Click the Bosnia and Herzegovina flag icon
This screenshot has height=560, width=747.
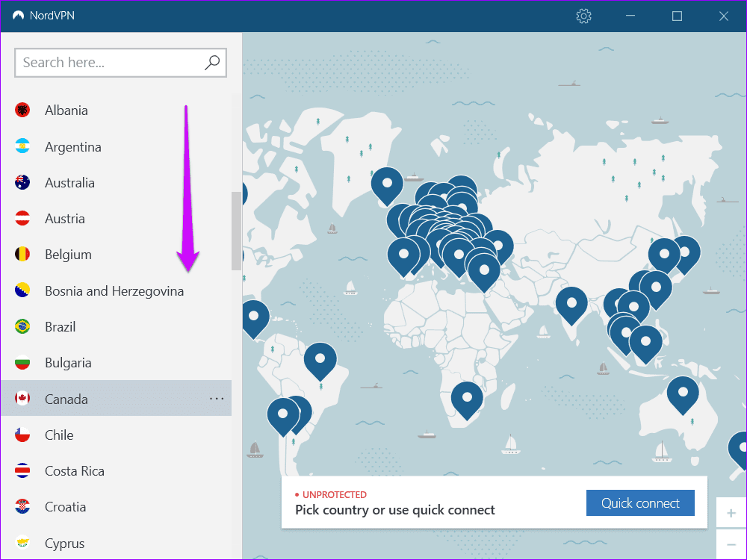click(22, 290)
